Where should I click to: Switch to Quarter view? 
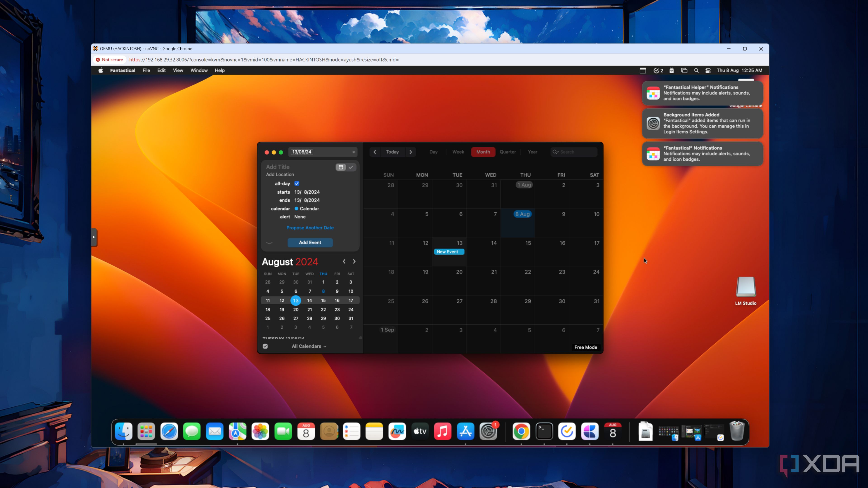click(x=508, y=152)
